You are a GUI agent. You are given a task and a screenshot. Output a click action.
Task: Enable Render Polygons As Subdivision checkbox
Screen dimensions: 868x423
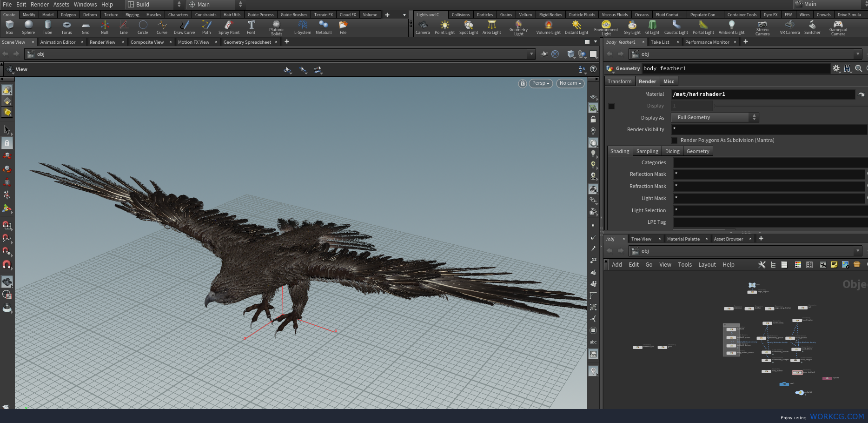[675, 141]
